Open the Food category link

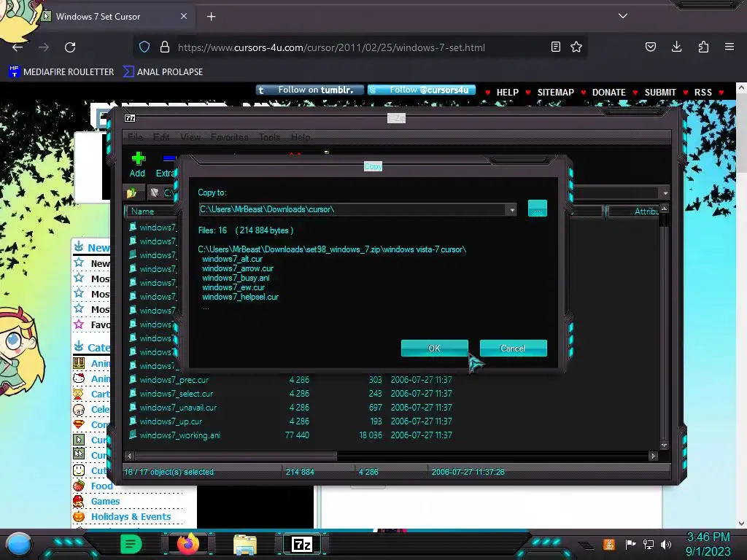click(x=102, y=486)
